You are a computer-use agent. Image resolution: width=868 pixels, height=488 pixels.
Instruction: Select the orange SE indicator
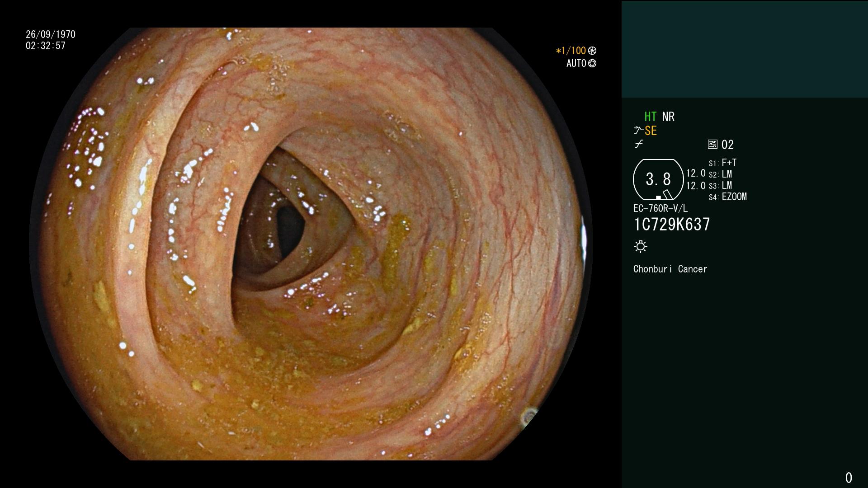pyautogui.click(x=651, y=131)
